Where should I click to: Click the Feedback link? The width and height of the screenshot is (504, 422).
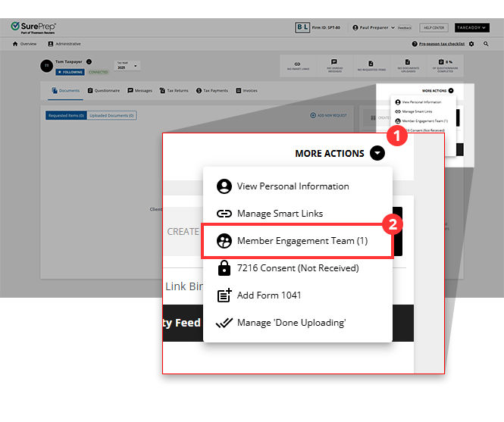coord(405,27)
